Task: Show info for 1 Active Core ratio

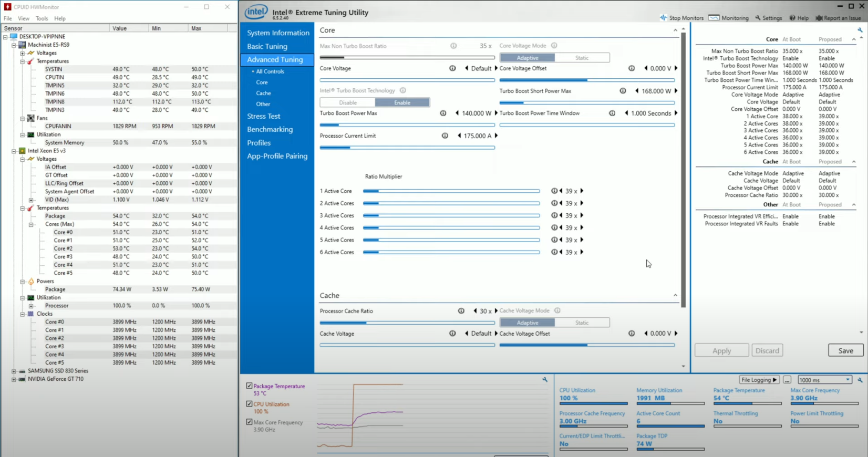Action: click(554, 191)
